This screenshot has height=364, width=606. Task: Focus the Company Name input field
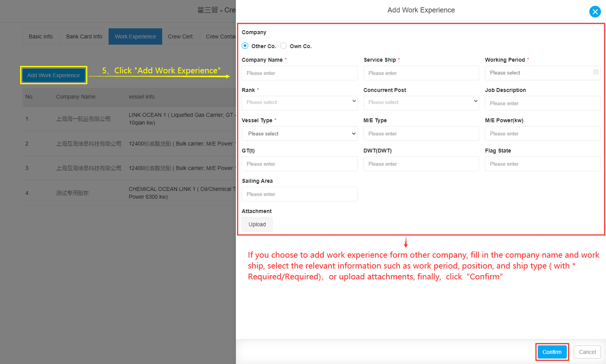[x=300, y=73]
